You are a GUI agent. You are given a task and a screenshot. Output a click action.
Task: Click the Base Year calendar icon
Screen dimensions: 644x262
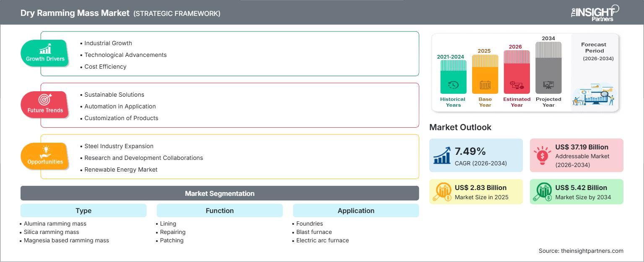point(485,85)
